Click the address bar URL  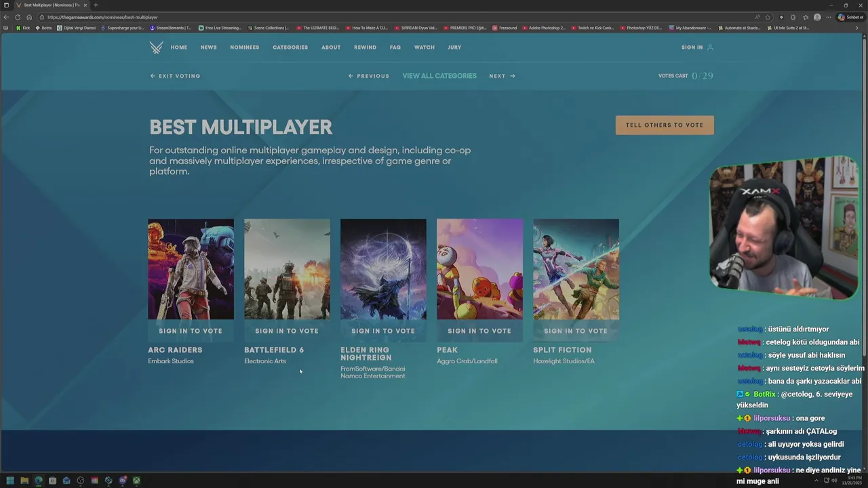(x=102, y=17)
